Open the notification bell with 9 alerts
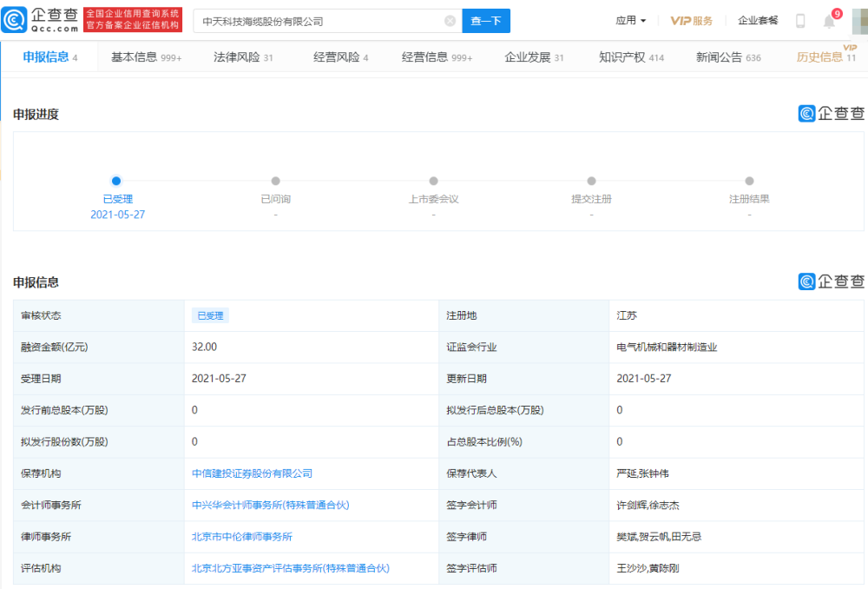868x589 pixels. click(x=829, y=21)
